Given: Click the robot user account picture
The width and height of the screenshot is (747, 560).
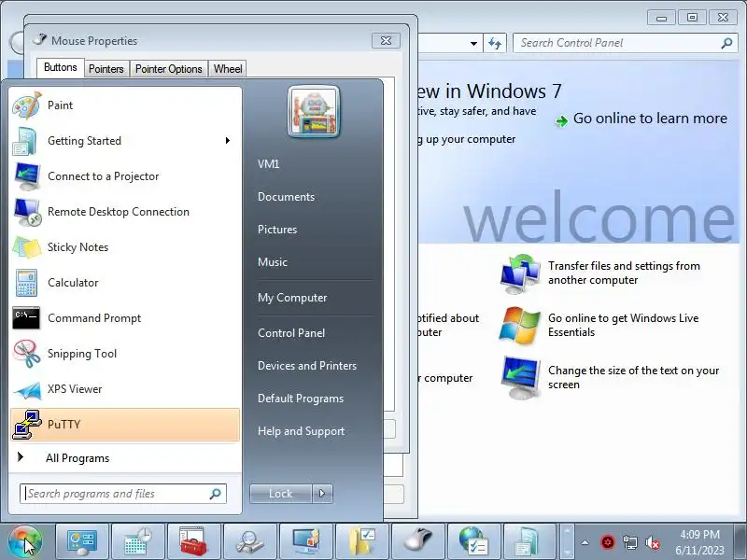Looking at the screenshot, I should point(314,112).
